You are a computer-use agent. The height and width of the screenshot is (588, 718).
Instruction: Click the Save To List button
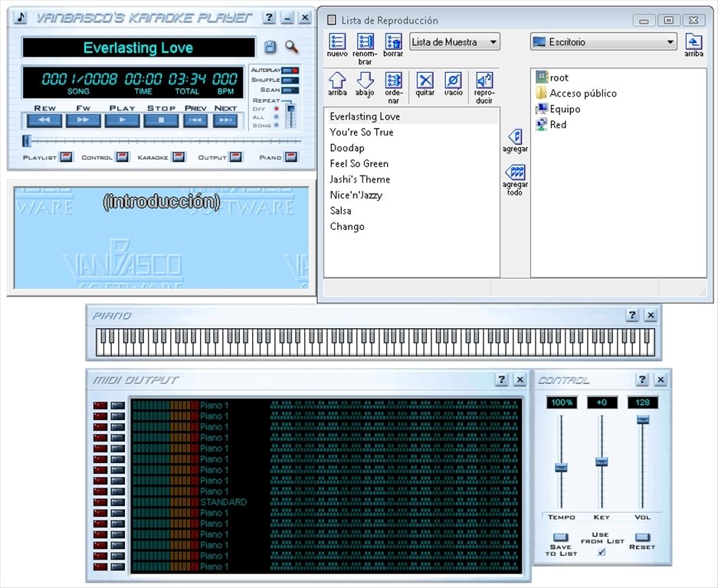560,537
